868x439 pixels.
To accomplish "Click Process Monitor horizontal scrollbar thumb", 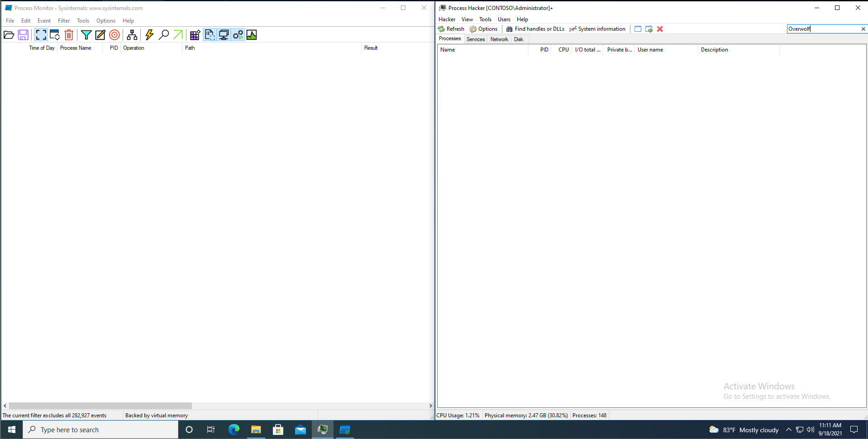I will (x=100, y=406).
